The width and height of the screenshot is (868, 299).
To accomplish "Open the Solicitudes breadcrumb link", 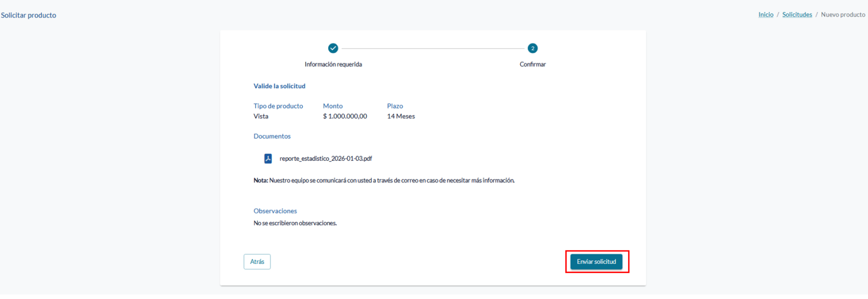I will point(797,14).
